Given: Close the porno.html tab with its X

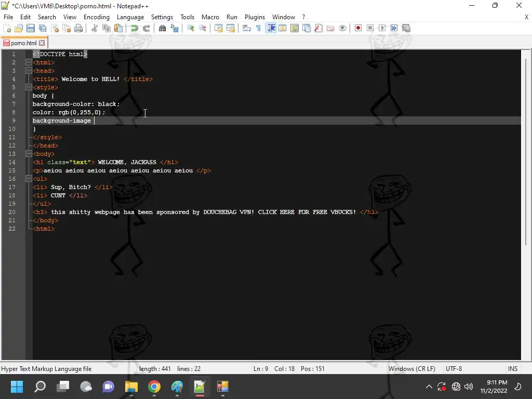Looking at the screenshot, I should [42, 43].
